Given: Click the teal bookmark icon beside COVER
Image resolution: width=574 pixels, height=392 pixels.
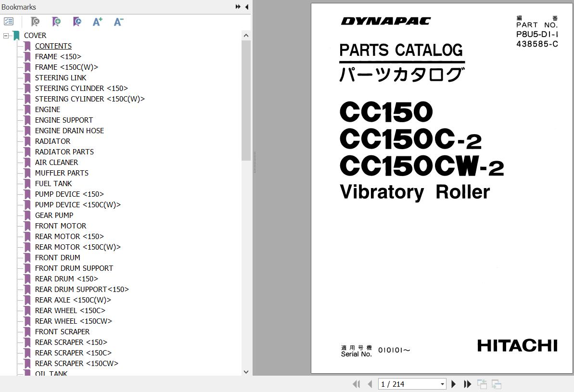Looking at the screenshot, I should tap(16, 36).
